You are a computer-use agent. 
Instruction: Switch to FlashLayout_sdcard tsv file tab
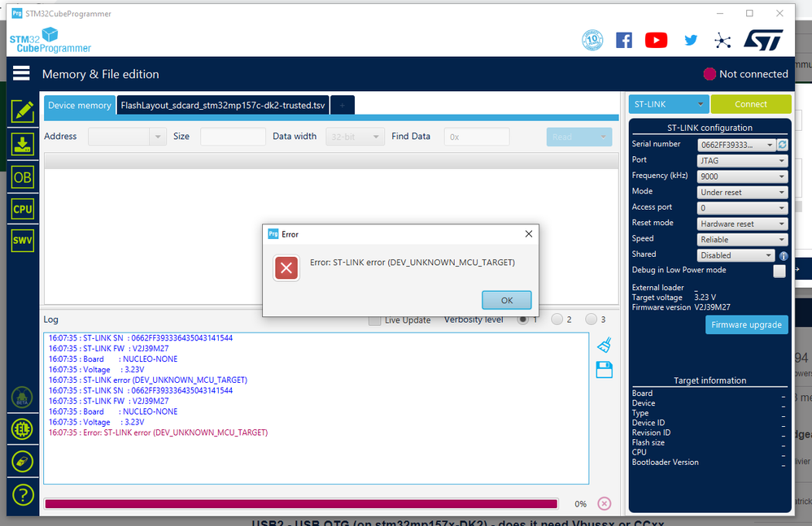pos(223,105)
